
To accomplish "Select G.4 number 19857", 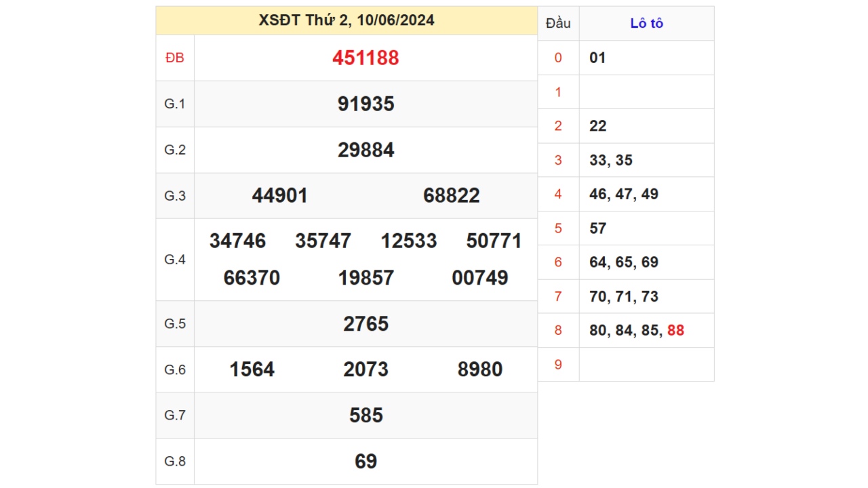I will pyautogui.click(x=366, y=278).
